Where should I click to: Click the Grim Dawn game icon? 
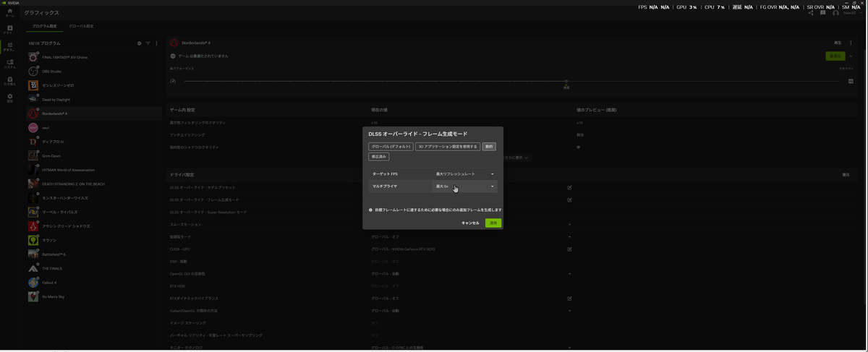pyautogui.click(x=33, y=155)
